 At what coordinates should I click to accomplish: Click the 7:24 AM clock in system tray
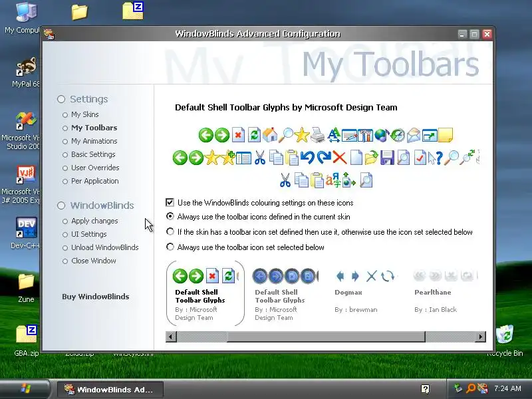point(507,388)
